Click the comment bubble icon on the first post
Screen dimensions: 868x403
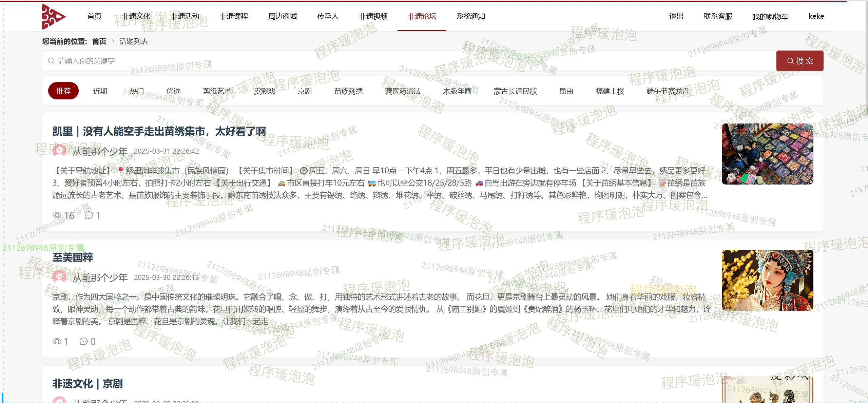click(89, 215)
